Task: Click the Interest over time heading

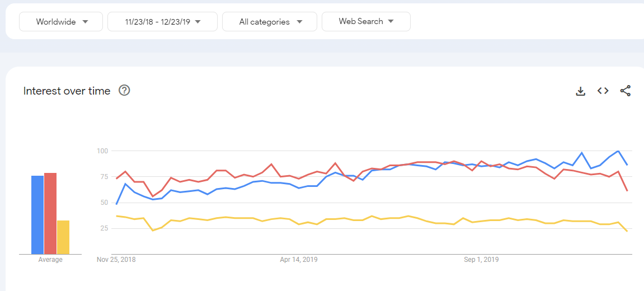Action: [67, 91]
